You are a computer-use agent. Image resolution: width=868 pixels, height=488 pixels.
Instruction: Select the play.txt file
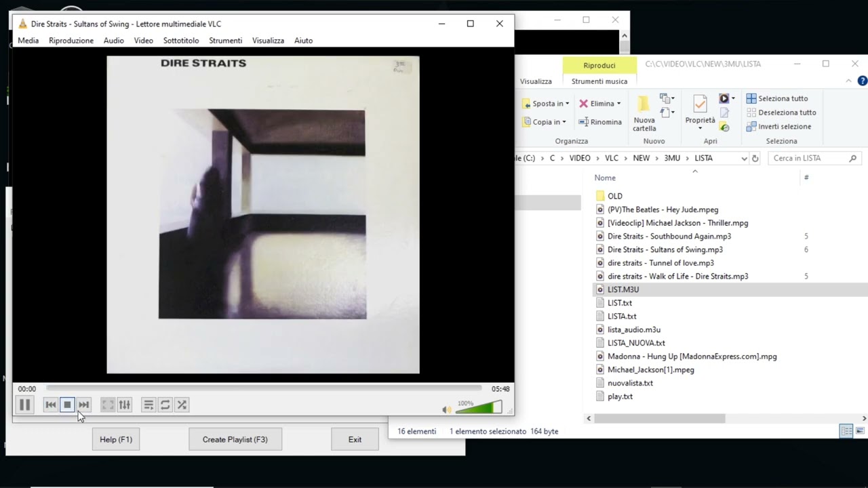[x=620, y=396]
